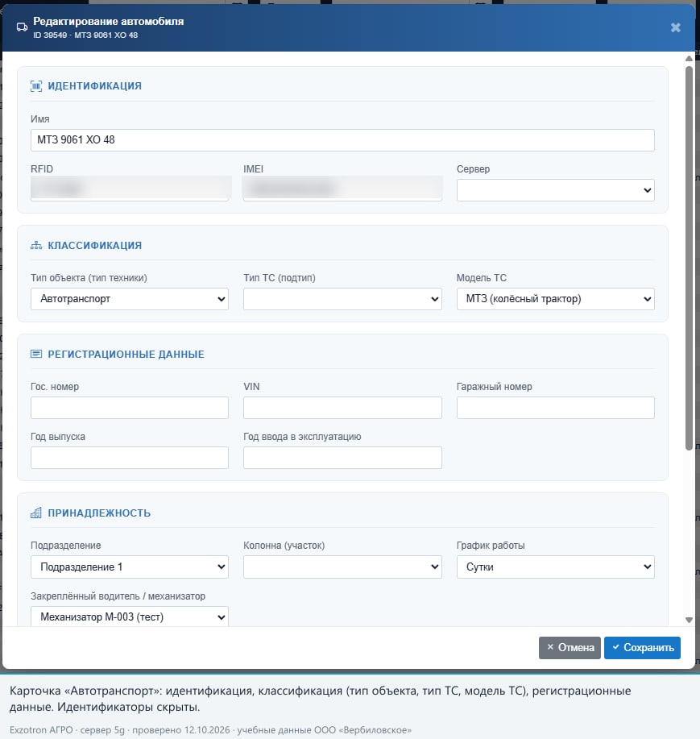Expand the Колонна (участок) dropdown
Screen dimensions: 700x739
[x=342, y=567]
